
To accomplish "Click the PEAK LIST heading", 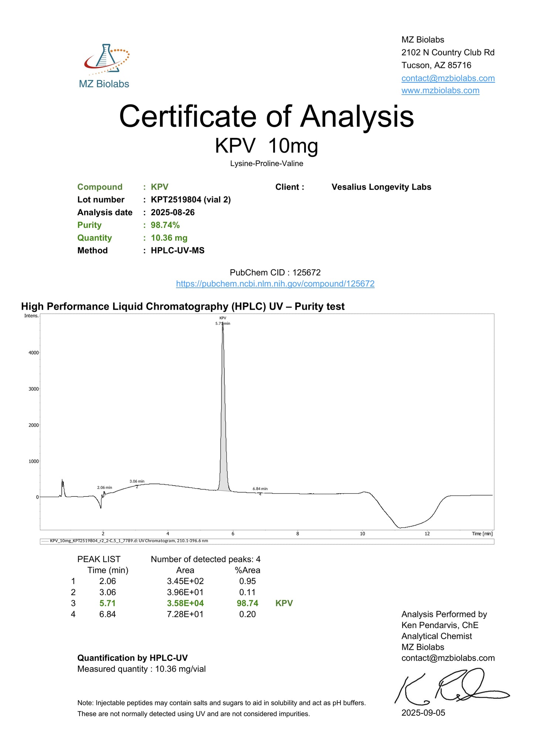I will pos(99,559).
